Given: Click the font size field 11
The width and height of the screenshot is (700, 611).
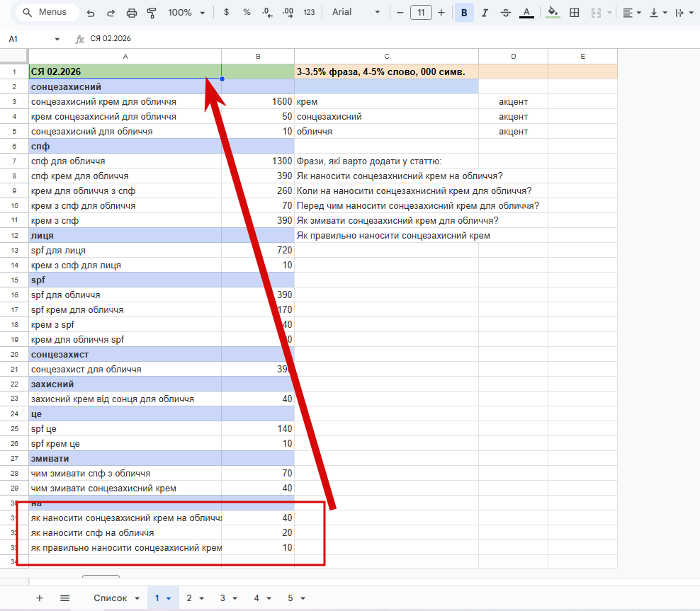Looking at the screenshot, I should [421, 13].
